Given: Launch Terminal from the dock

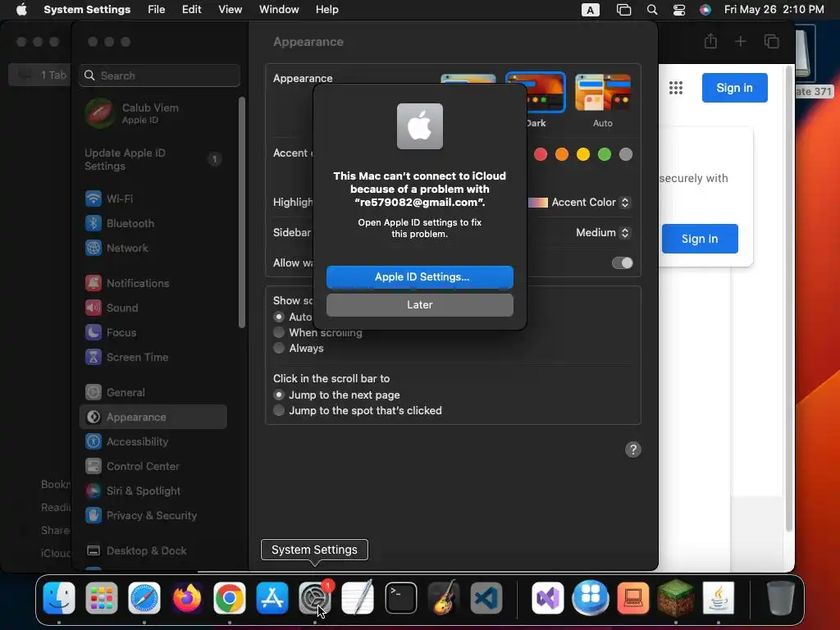Looking at the screenshot, I should click(400, 598).
